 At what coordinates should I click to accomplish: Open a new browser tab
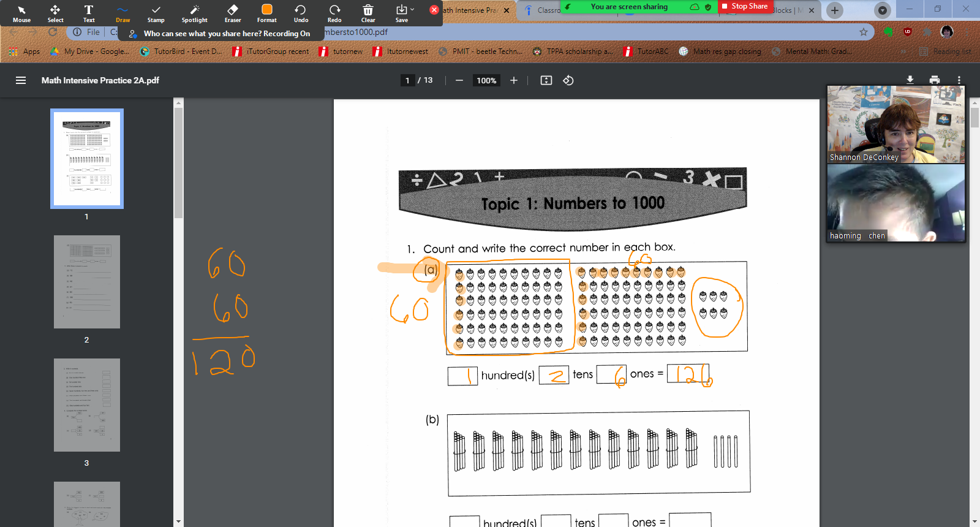[x=834, y=10]
